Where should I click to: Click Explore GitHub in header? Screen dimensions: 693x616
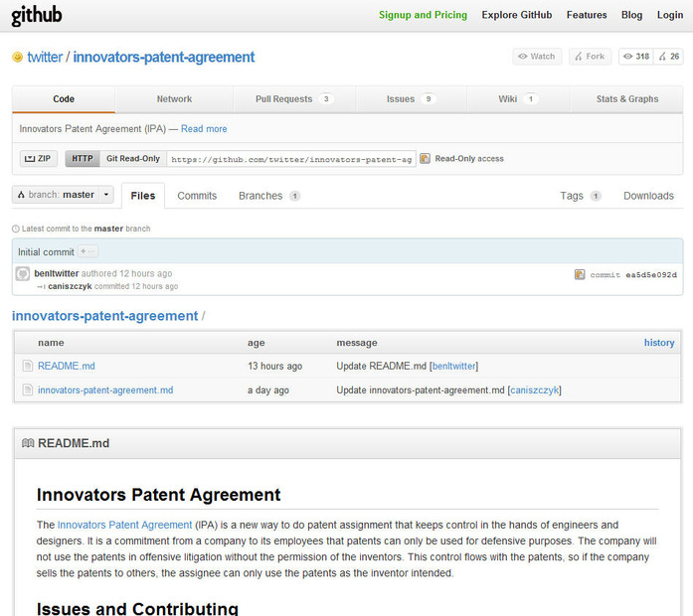pyautogui.click(x=517, y=15)
